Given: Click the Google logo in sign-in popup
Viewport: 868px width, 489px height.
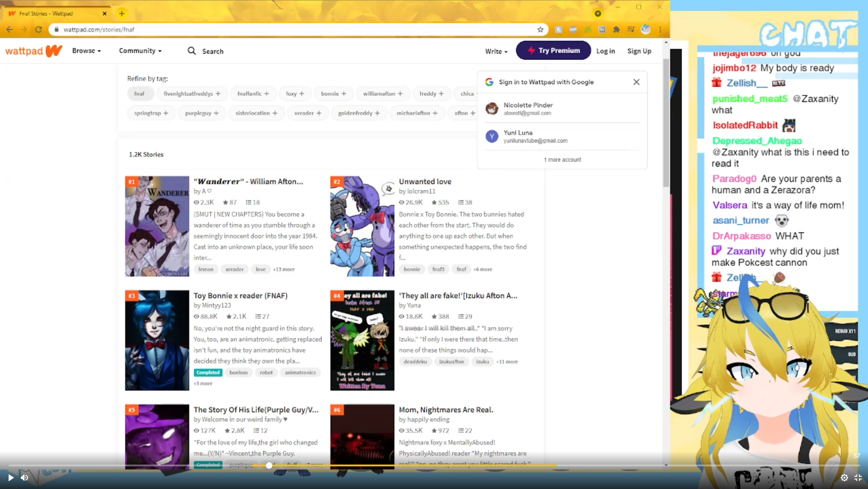Looking at the screenshot, I should pyautogui.click(x=489, y=82).
